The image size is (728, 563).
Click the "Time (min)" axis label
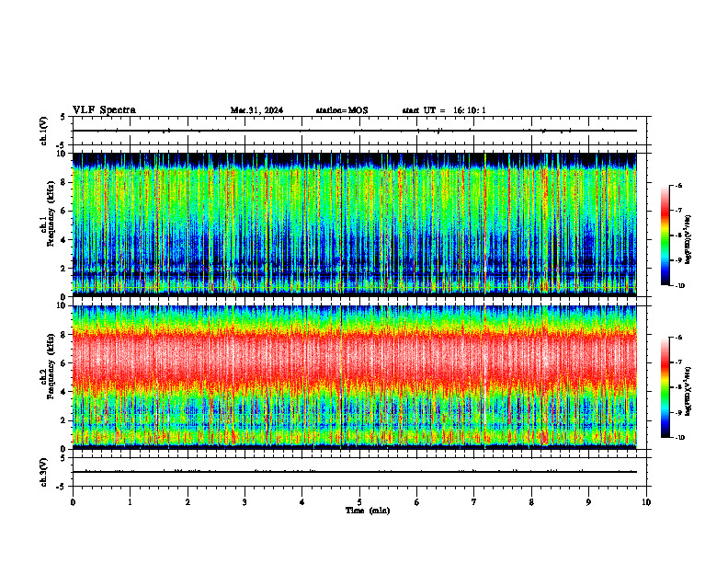pos(368,511)
